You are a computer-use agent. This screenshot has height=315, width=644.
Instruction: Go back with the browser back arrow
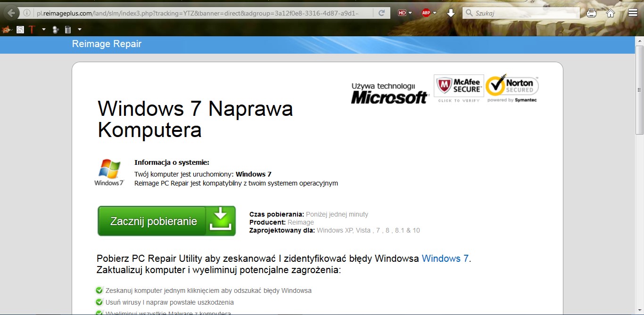pos(10,13)
